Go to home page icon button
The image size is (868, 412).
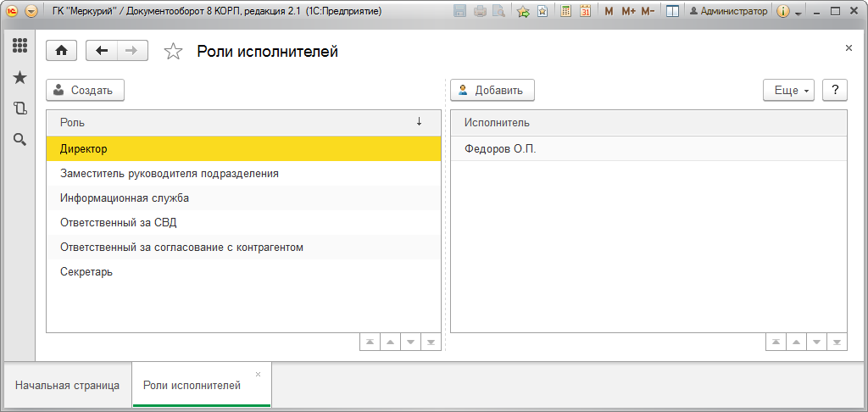[61, 51]
